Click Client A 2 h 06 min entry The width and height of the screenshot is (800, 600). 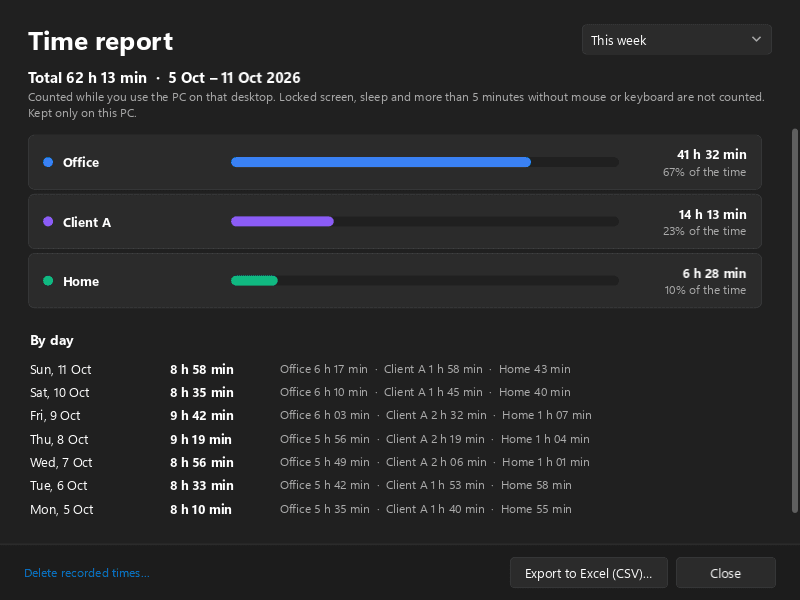coord(436,462)
